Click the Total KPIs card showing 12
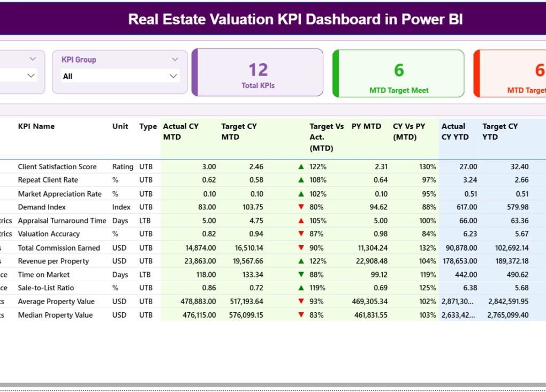The width and height of the screenshot is (546, 392). [x=257, y=72]
